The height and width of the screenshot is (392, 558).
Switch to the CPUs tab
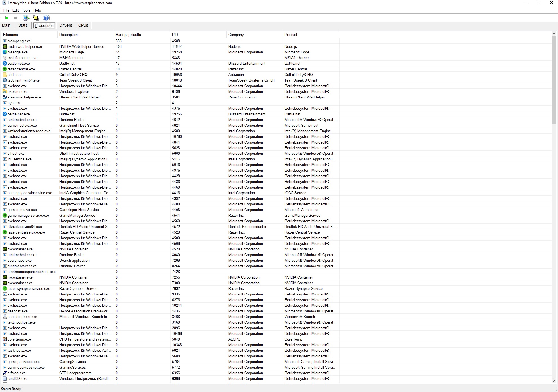[83, 26]
